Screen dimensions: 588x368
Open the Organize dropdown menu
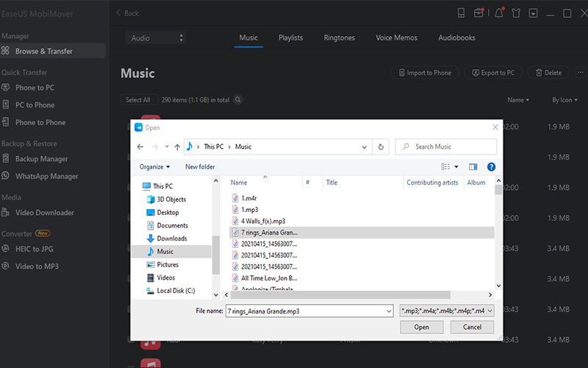(154, 167)
